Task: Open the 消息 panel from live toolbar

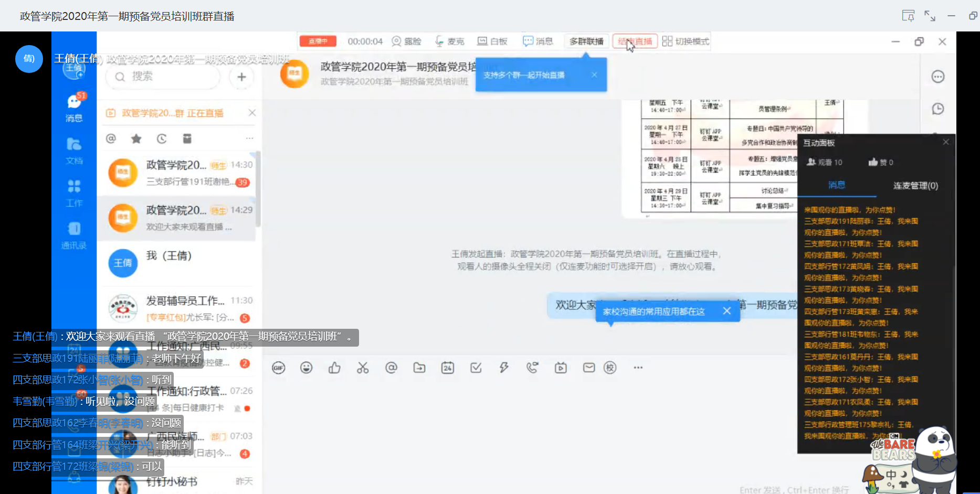Action: pos(538,41)
